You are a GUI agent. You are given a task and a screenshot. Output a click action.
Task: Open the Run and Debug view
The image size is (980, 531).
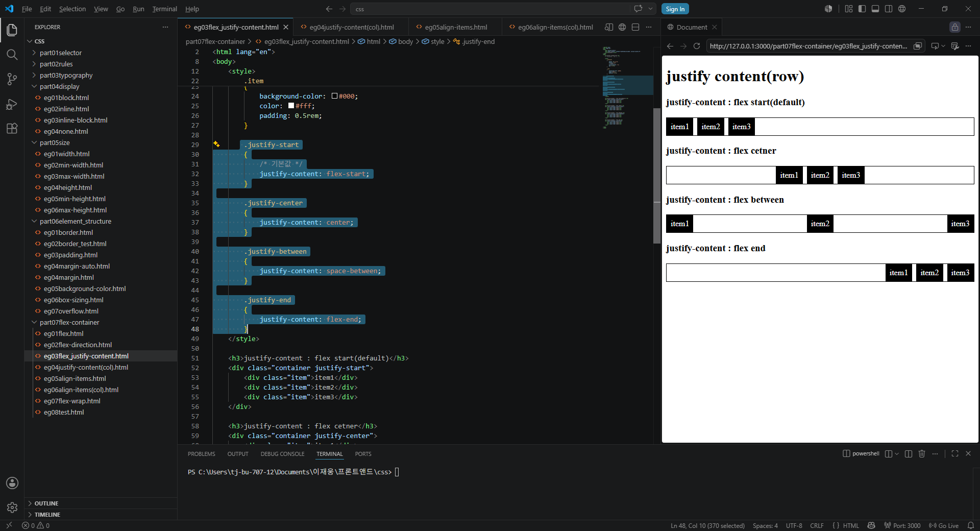(12, 104)
